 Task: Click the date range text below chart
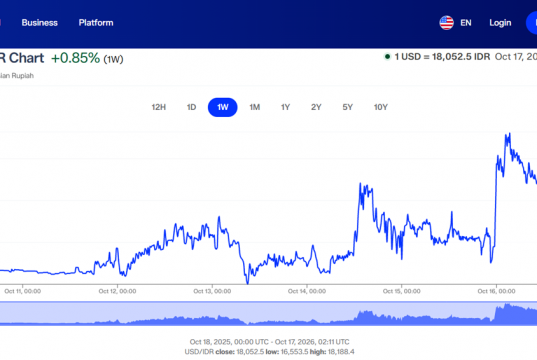coord(270,342)
